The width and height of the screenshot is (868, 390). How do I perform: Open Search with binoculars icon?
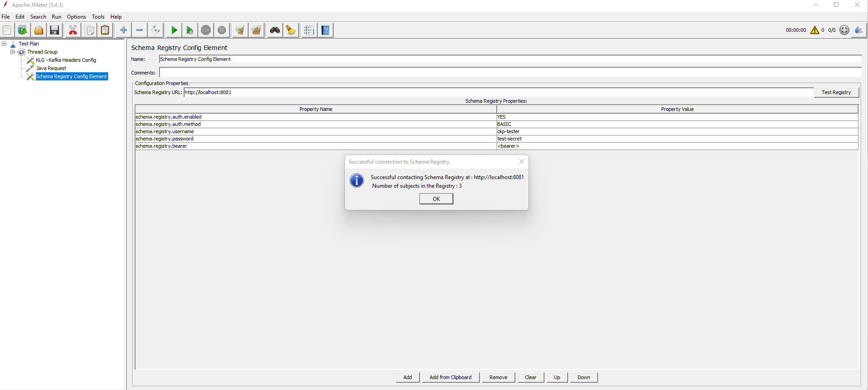275,30
